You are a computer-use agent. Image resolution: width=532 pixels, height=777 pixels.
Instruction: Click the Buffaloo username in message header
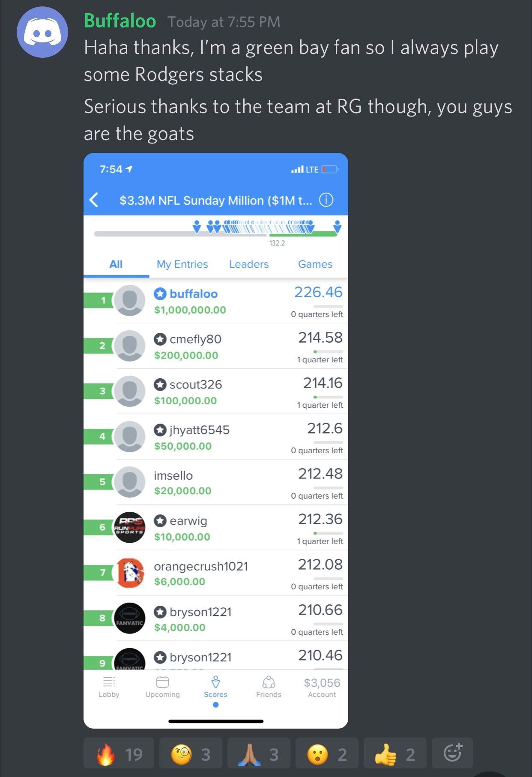[x=120, y=21]
